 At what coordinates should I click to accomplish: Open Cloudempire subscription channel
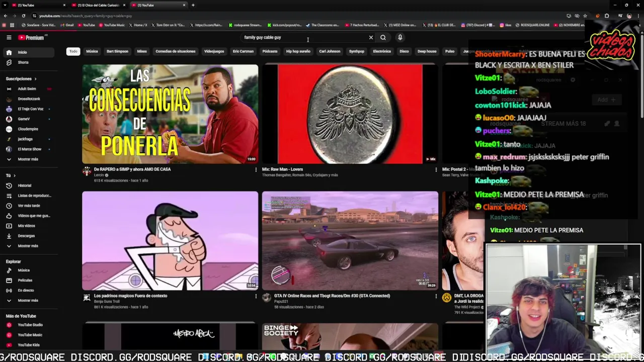point(29,129)
